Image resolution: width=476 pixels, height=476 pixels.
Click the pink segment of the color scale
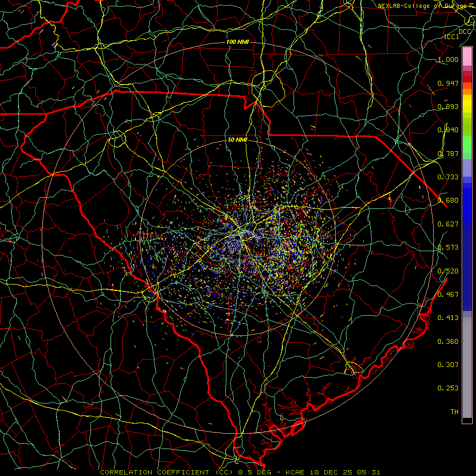[x=467, y=57]
